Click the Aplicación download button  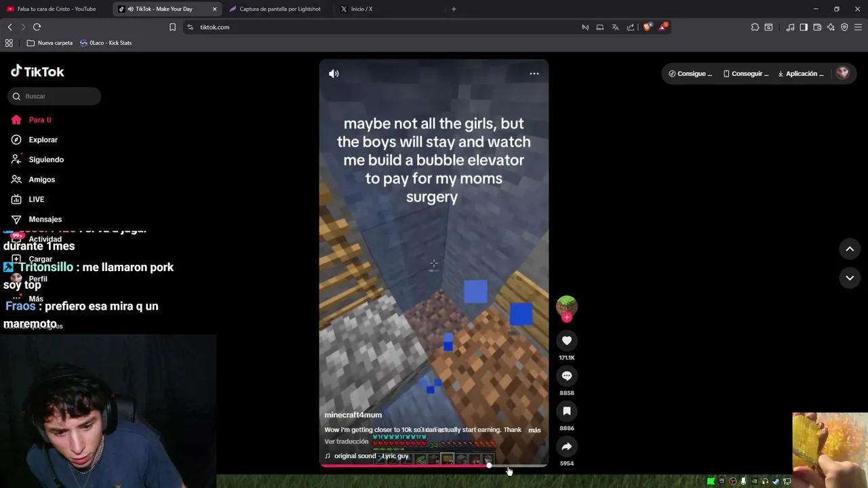pyautogui.click(x=801, y=73)
